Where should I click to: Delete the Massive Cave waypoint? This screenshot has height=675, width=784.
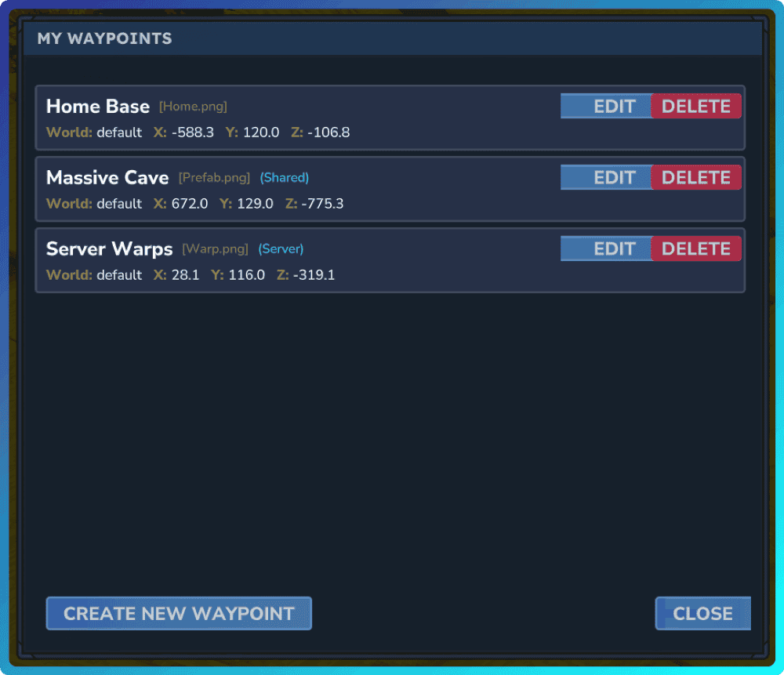point(696,177)
